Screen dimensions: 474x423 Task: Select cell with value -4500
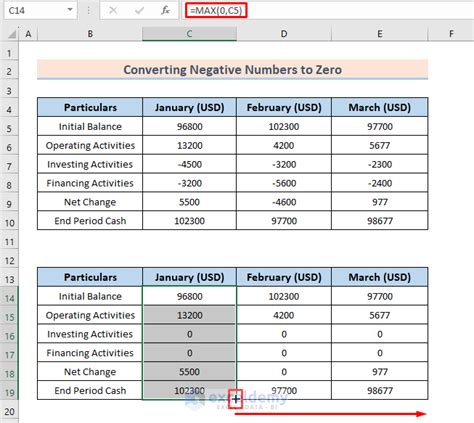coord(189,164)
